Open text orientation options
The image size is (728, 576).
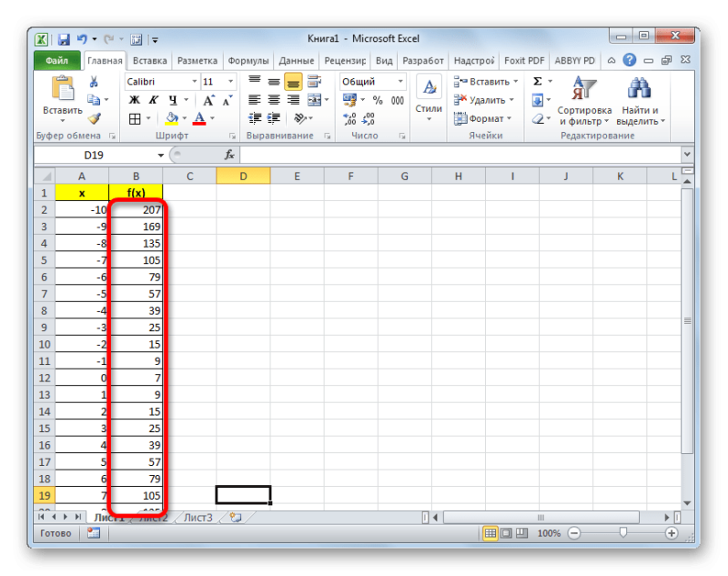300,119
